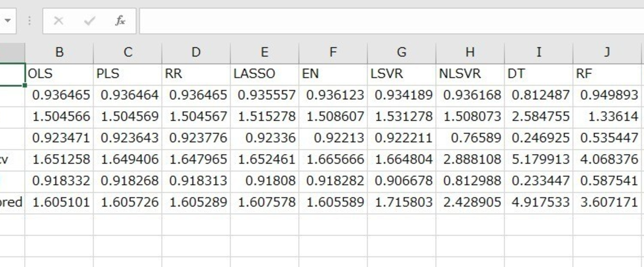Select column D header
644x267 pixels.
(x=196, y=52)
